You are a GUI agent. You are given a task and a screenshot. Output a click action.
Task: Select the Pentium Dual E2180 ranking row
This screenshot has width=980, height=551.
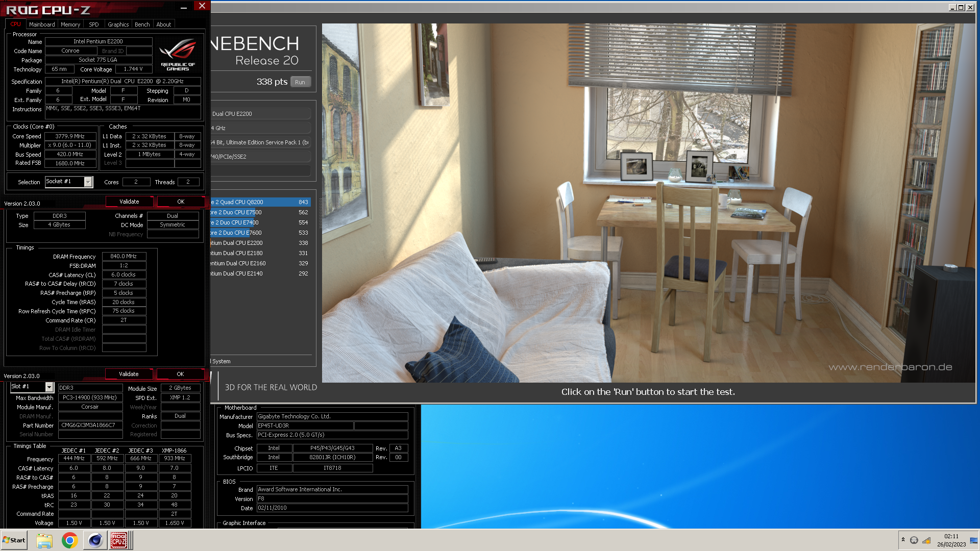[x=260, y=253]
